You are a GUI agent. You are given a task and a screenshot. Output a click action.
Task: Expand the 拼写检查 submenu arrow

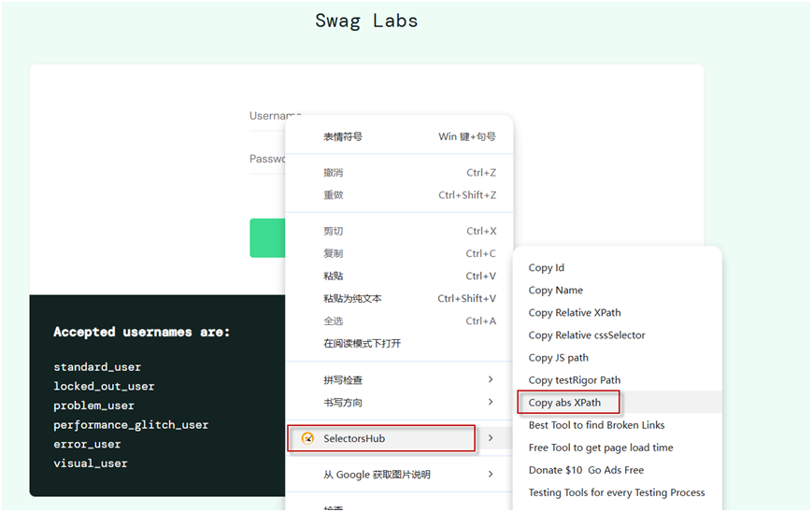pos(491,379)
